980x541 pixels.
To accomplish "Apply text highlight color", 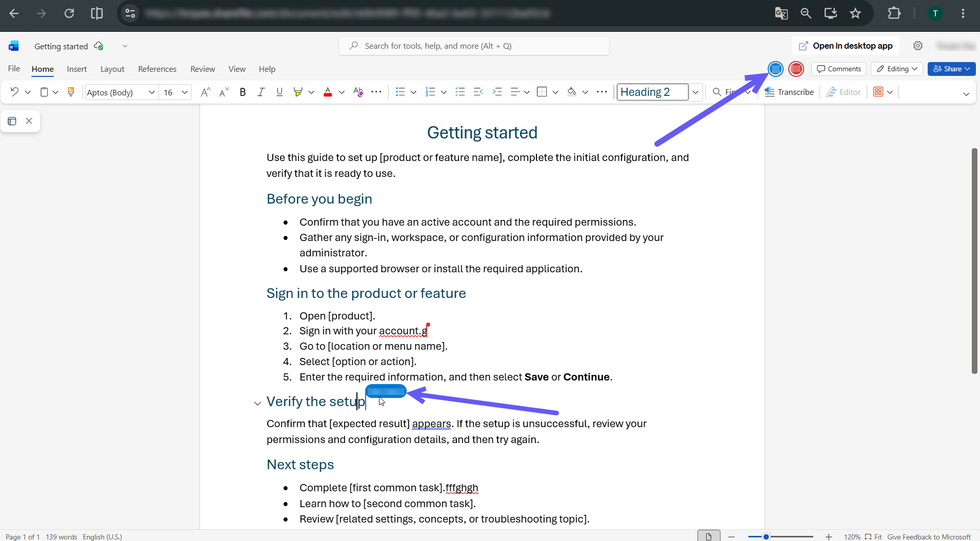I will tap(297, 92).
